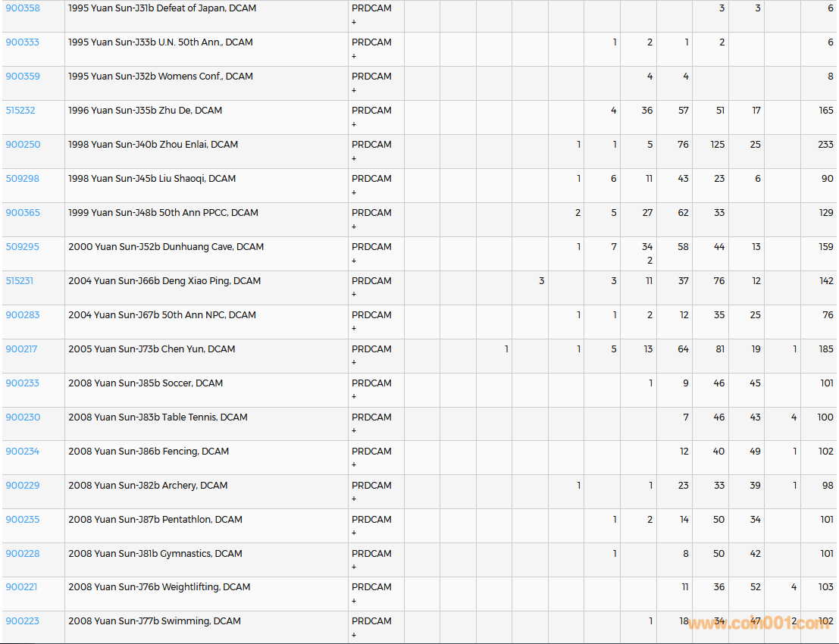This screenshot has height=644, width=839.
Task: Open link 900223 for Swimming
Action: pyautogui.click(x=23, y=621)
